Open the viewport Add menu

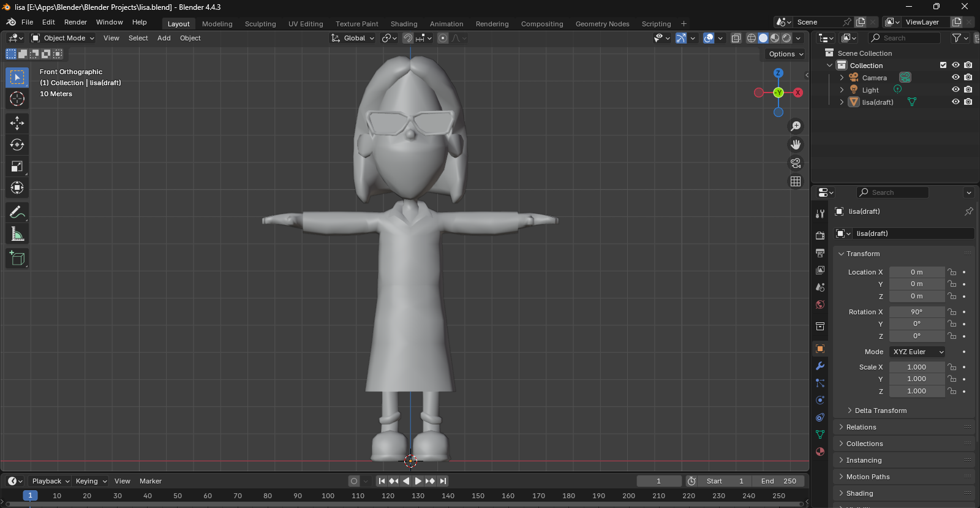coord(164,38)
